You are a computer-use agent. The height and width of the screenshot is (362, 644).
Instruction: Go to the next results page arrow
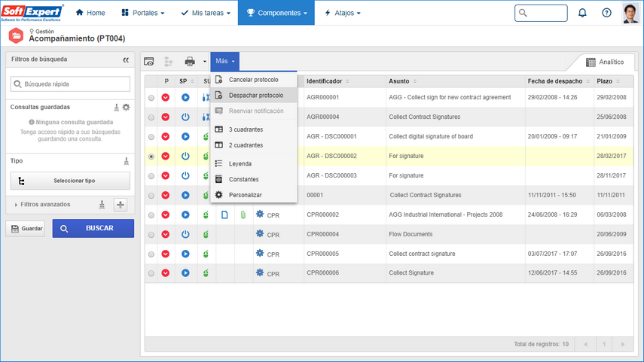pos(623,345)
